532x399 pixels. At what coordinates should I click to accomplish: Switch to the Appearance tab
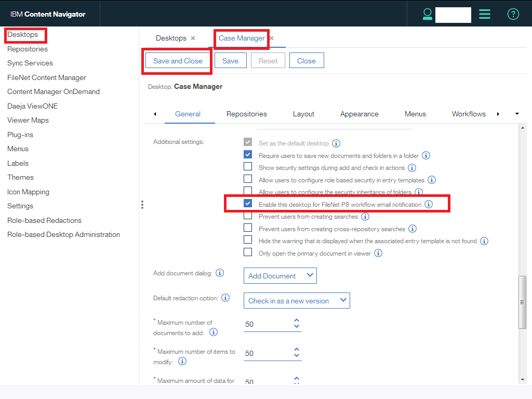(x=359, y=113)
